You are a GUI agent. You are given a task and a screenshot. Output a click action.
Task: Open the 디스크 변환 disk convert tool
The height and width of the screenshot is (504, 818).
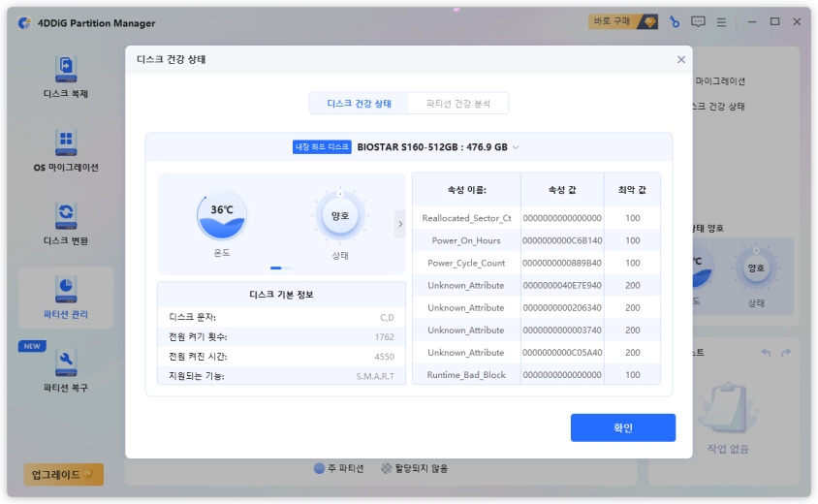click(66, 224)
